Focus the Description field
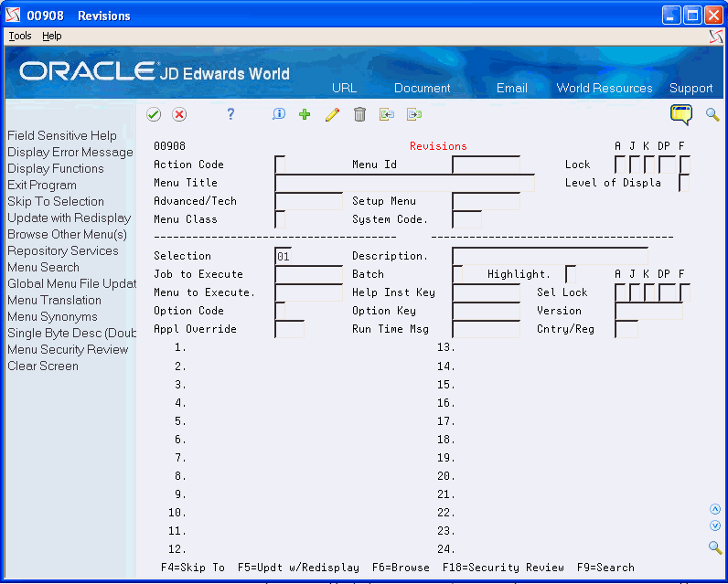 (x=550, y=256)
